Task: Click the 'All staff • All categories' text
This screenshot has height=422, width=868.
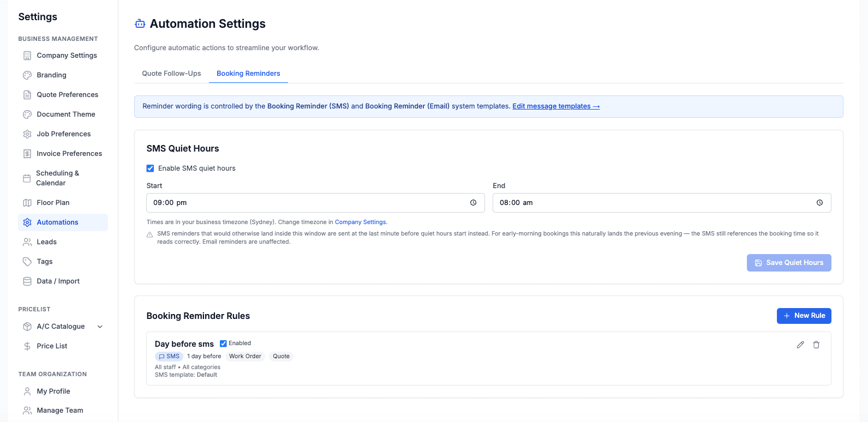Action: tap(188, 367)
